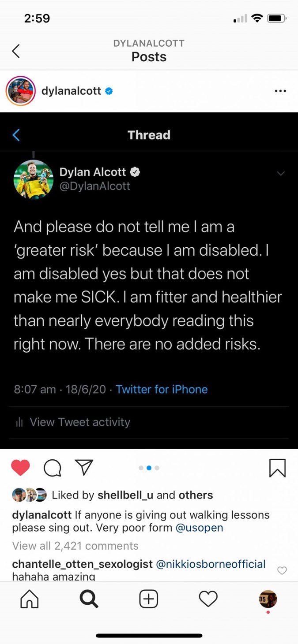Open the three-dot post options menu
298x644 pixels.
pos(280,91)
